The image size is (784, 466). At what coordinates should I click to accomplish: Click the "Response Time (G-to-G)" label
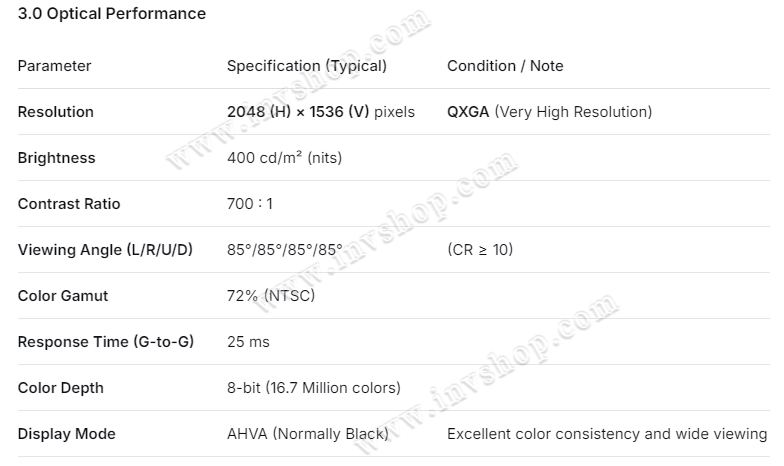pyautogui.click(x=106, y=342)
